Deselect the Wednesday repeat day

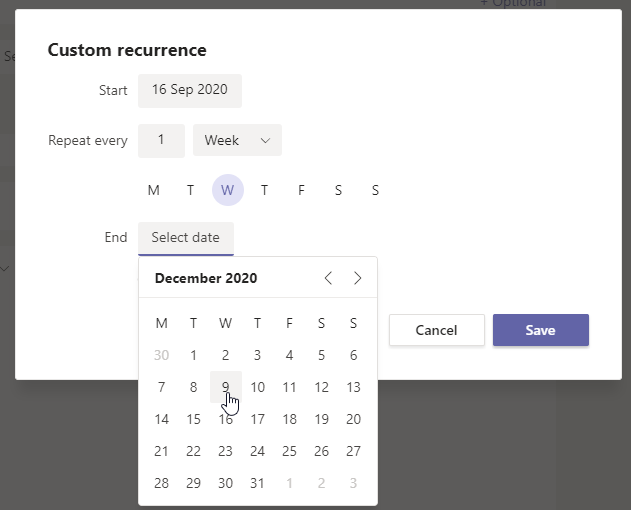[228, 190]
